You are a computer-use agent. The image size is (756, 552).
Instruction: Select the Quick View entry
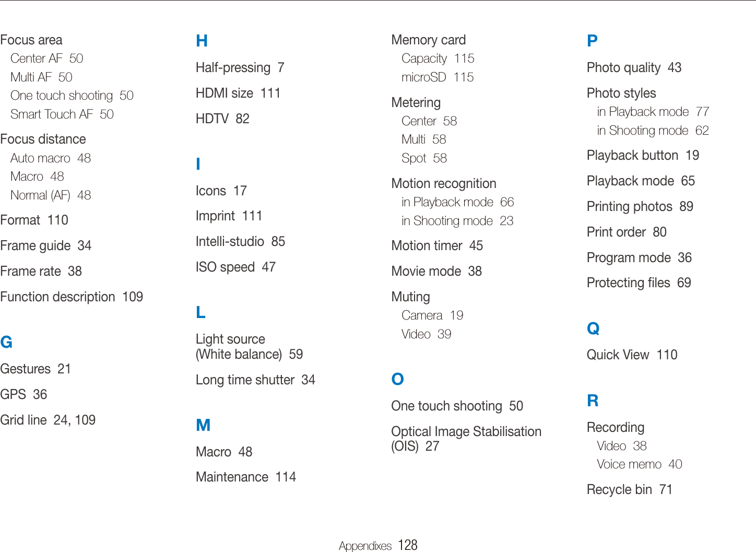[x=631, y=355]
